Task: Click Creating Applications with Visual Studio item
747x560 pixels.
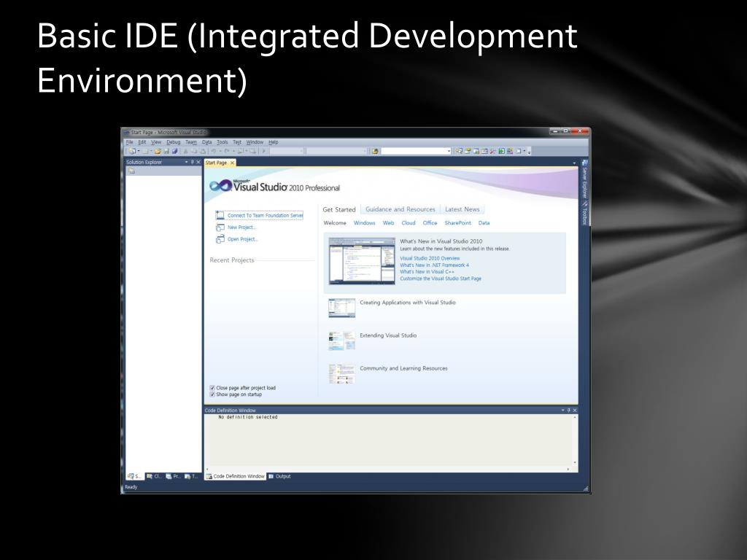Action: [x=407, y=303]
